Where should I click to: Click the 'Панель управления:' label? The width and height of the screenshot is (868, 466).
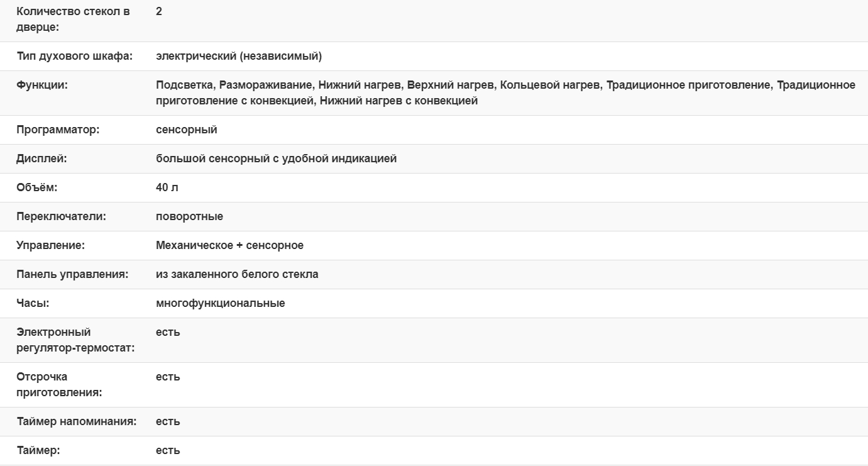72,274
